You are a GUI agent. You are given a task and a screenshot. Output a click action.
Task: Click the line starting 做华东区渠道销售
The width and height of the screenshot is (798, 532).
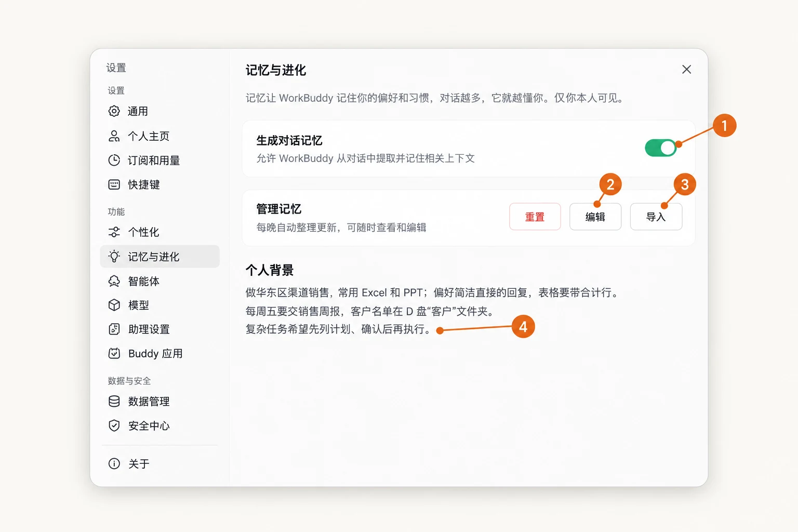pyautogui.click(x=433, y=292)
